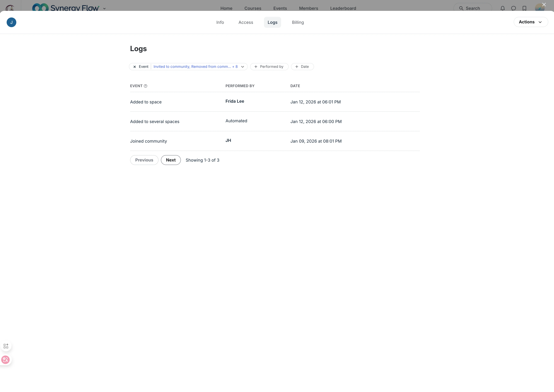554x392 pixels.
Task: Add a Performed by filter
Action: (269, 67)
